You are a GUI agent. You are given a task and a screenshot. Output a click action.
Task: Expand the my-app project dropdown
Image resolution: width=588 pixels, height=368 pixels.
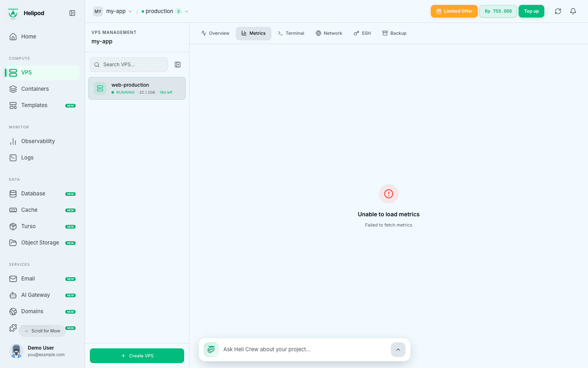(113, 11)
